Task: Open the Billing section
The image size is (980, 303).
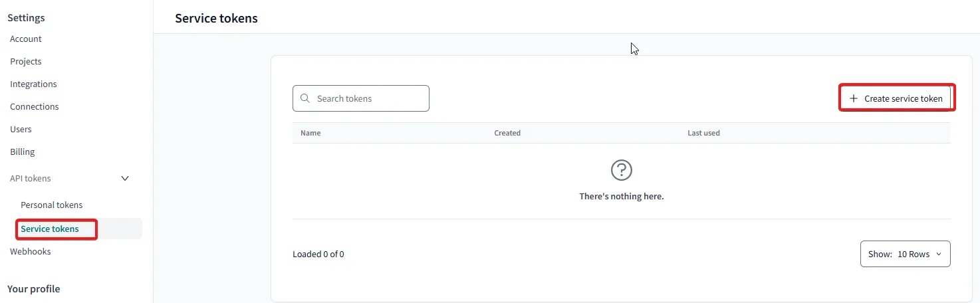Action: (x=23, y=151)
